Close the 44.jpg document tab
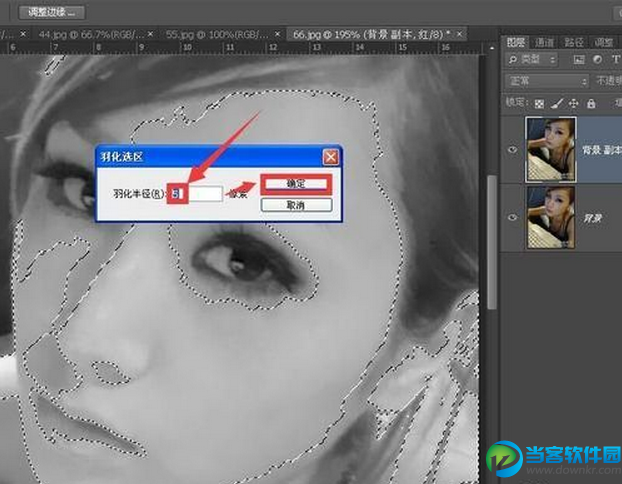The width and height of the screenshot is (622, 484). [150, 35]
